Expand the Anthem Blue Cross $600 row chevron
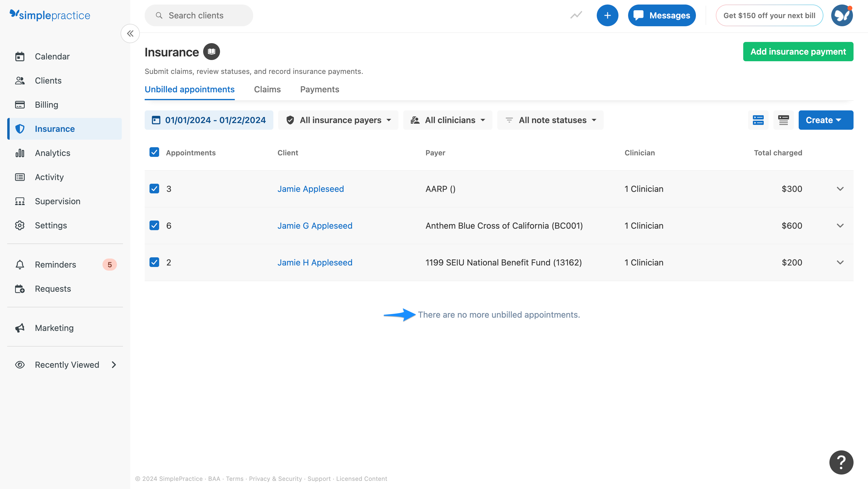 840,226
